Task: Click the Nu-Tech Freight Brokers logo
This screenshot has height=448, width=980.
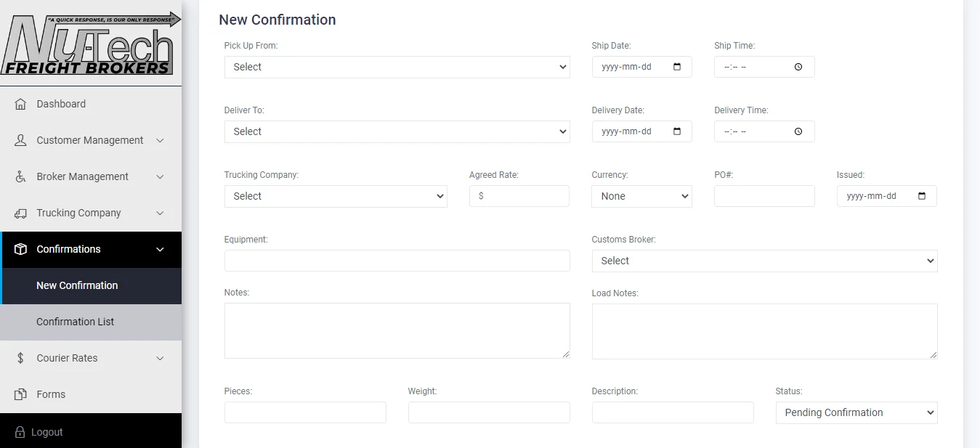Action: [91, 44]
